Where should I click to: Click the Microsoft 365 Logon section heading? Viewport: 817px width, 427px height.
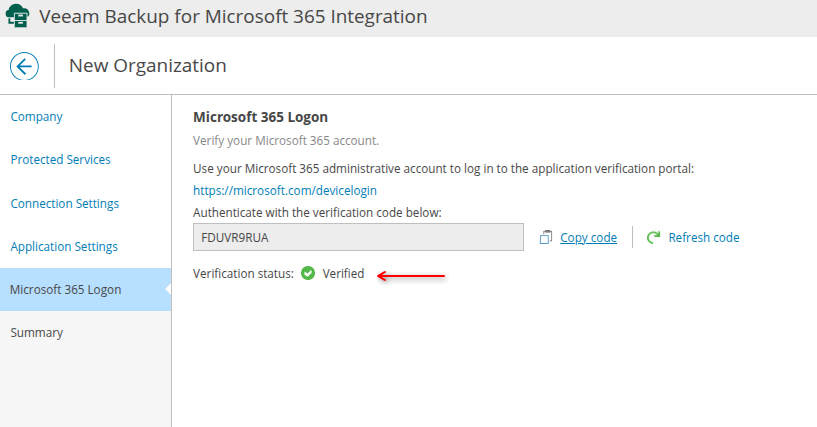click(260, 117)
